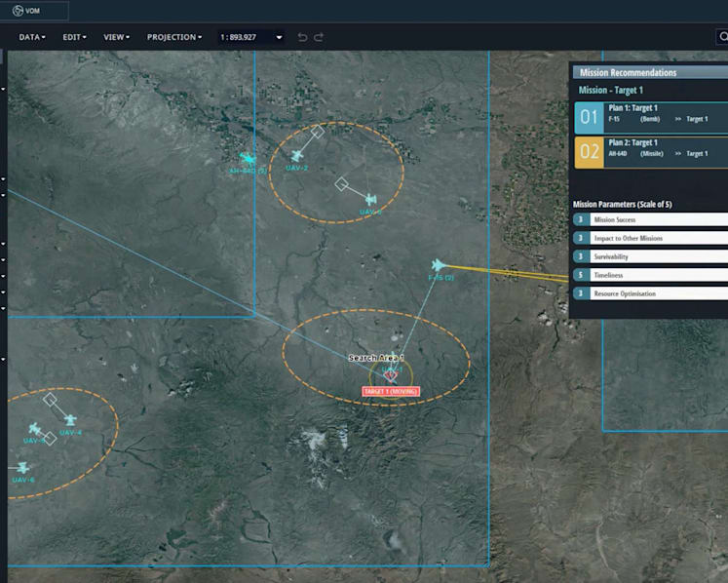The height and width of the screenshot is (583, 728).
Task: Click the TARGET 1 (MOVING) red label
Action: [x=391, y=391]
